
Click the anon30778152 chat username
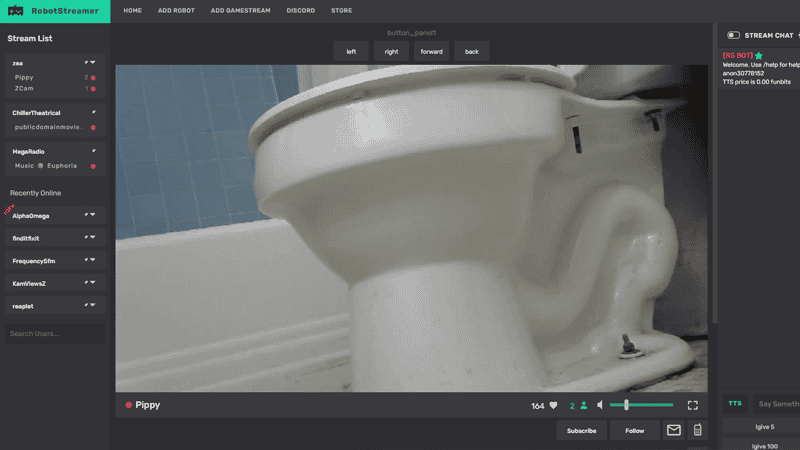pos(743,73)
